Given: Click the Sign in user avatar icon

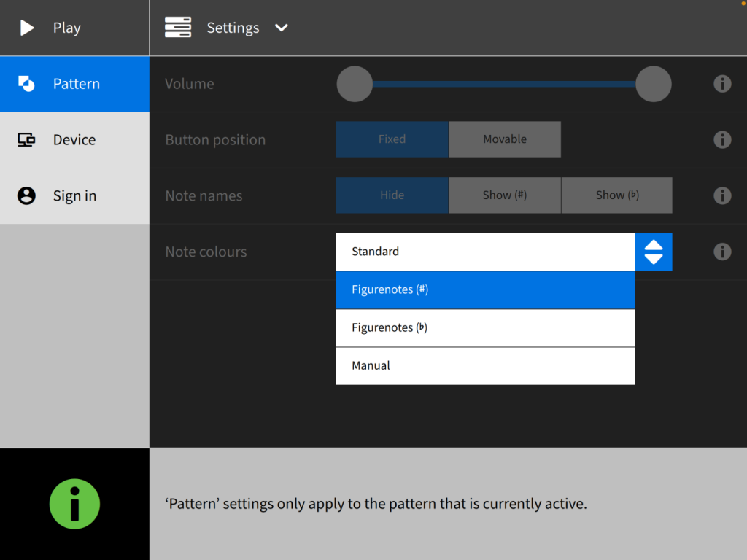Looking at the screenshot, I should click(x=26, y=195).
